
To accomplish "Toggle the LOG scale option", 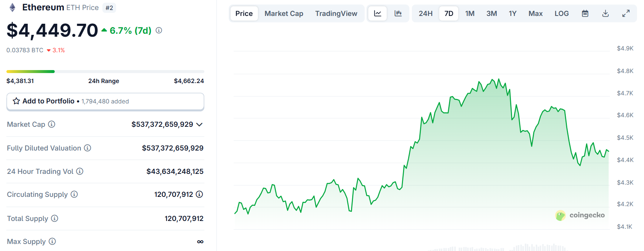I will pyautogui.click(x=562, y=13).
